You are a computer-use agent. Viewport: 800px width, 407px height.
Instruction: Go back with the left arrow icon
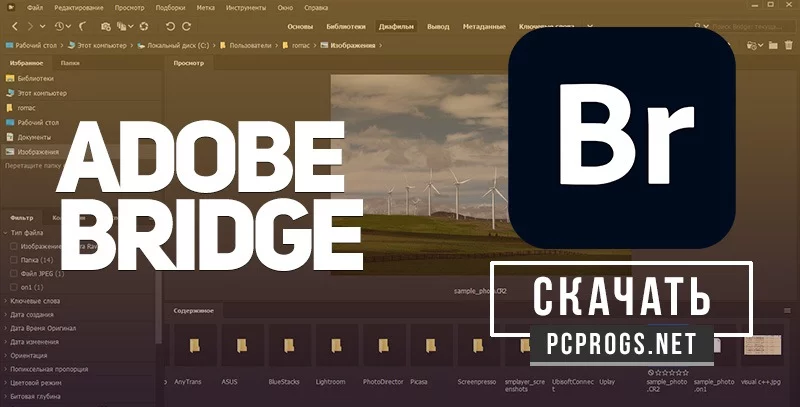(15, 27)
